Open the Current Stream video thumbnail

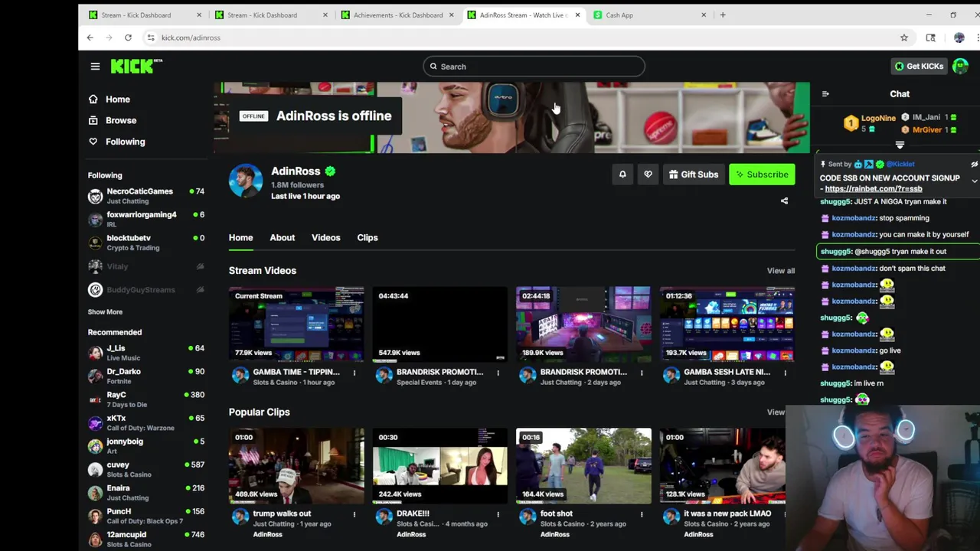tap(296, 324)
